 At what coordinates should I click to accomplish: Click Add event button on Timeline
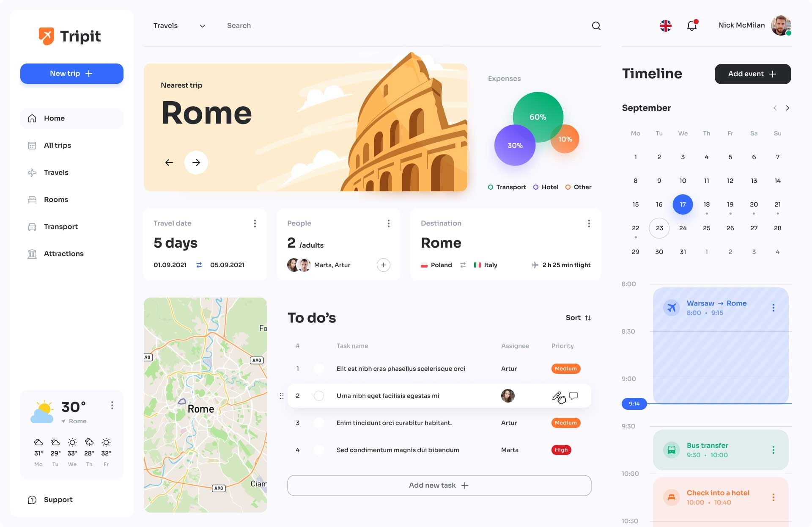pyautogui.click(x=752, y=73)
